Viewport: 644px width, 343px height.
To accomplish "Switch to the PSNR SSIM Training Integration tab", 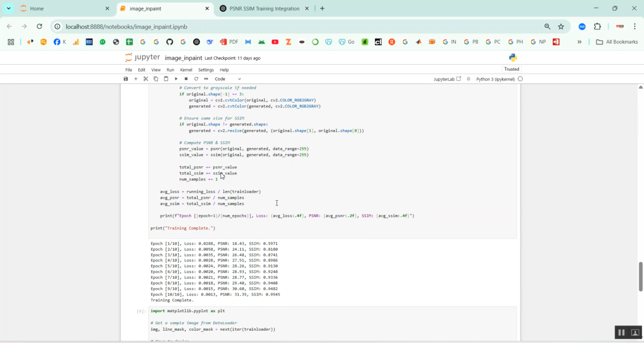I will click(264, 8).
